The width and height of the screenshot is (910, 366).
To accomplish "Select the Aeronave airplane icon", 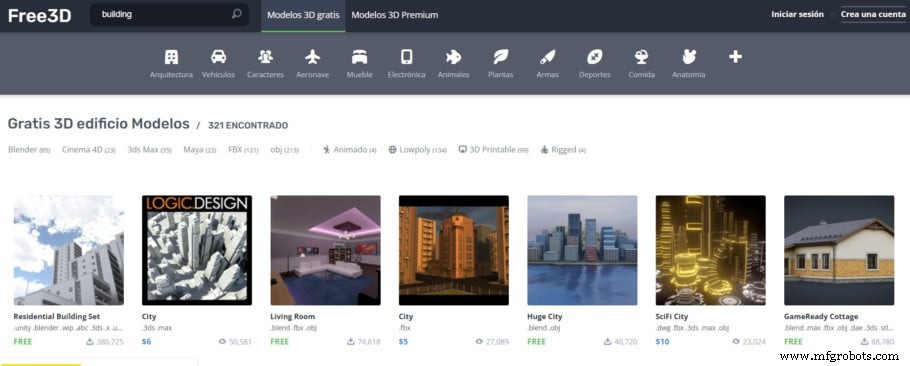I will pos(312,57).
